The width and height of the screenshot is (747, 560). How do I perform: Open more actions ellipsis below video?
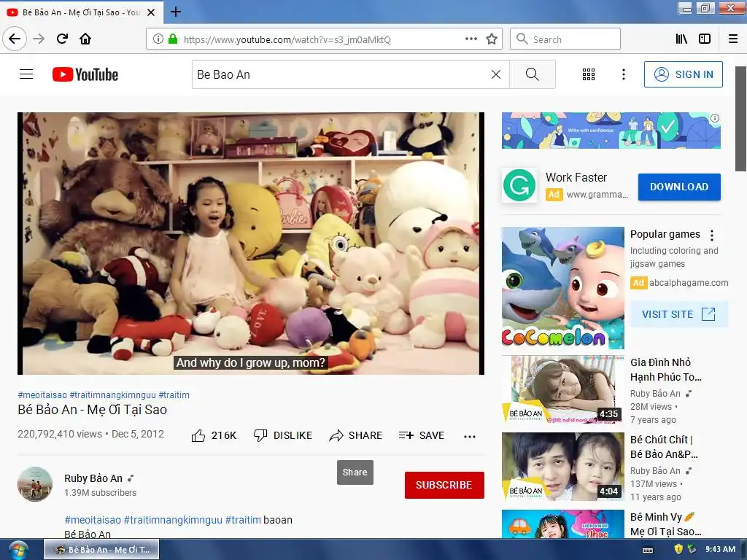click(x=470, y=436)
